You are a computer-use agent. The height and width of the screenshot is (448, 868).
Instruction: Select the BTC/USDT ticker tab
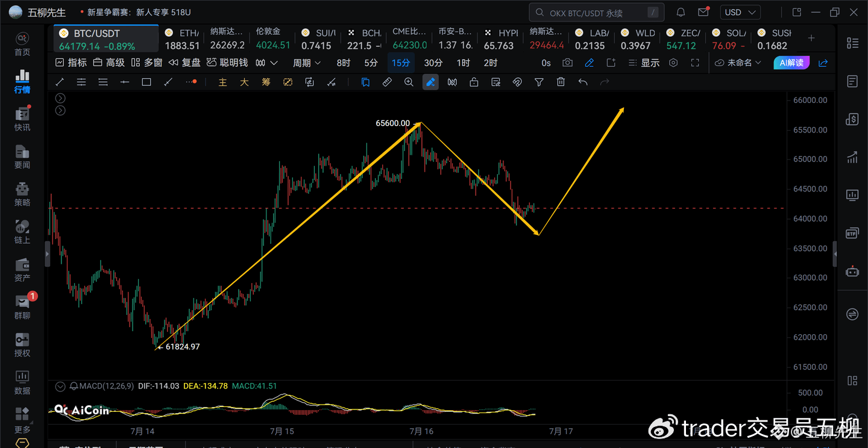[x=106, y=39]
